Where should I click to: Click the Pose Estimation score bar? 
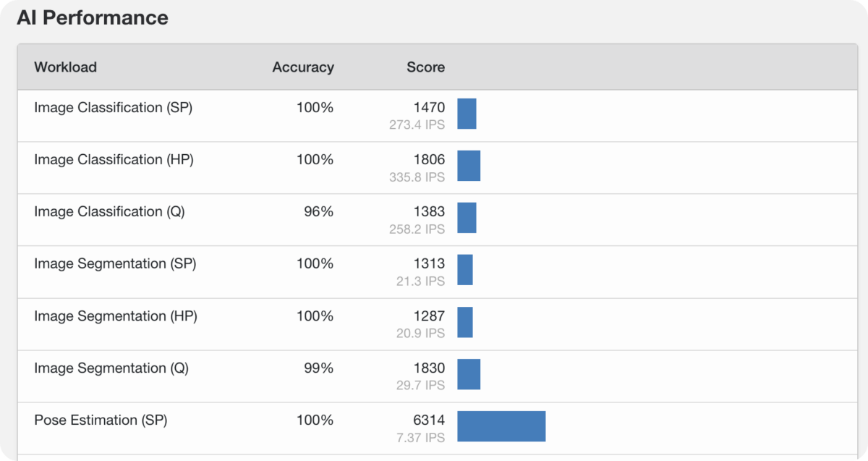point(501,426)
